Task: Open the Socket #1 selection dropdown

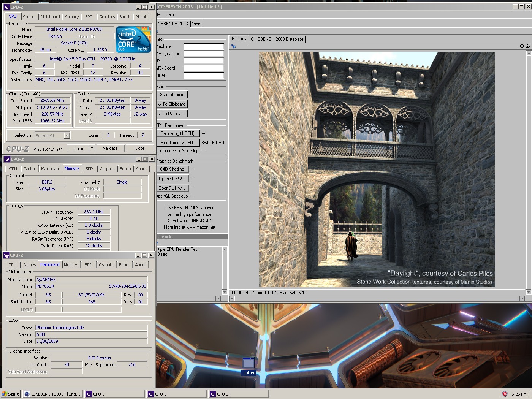Action: pyautogui.click(x=67, y=135)
